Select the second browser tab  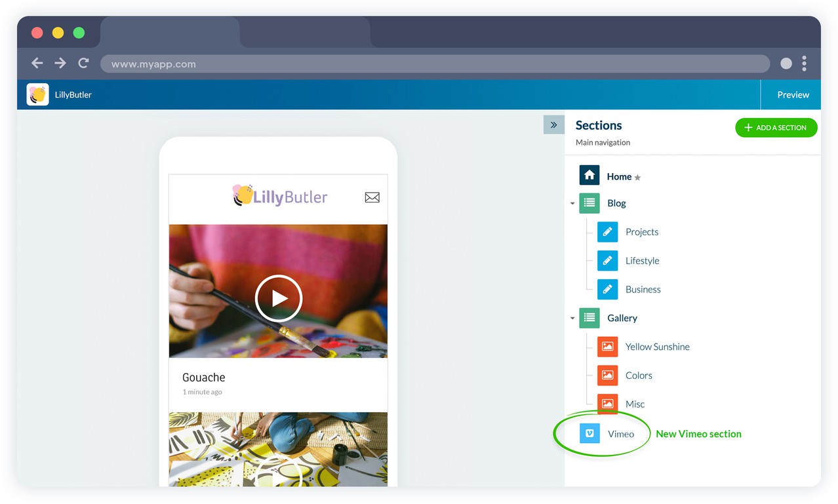[306, 32]
